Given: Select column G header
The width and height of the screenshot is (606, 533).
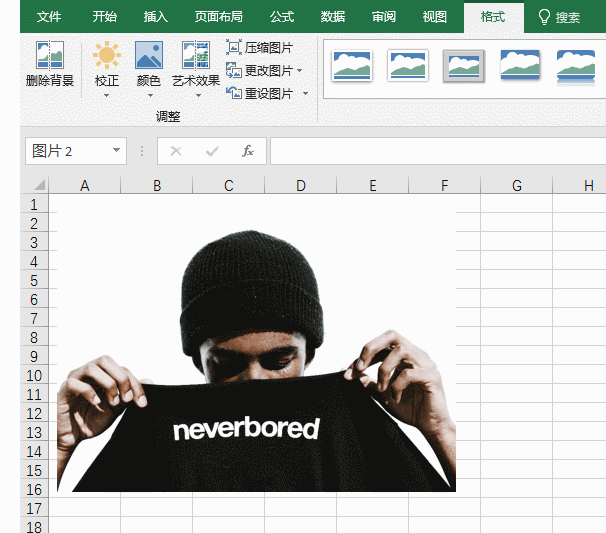Looking at the screenshot, I should [x=516, y=185].
